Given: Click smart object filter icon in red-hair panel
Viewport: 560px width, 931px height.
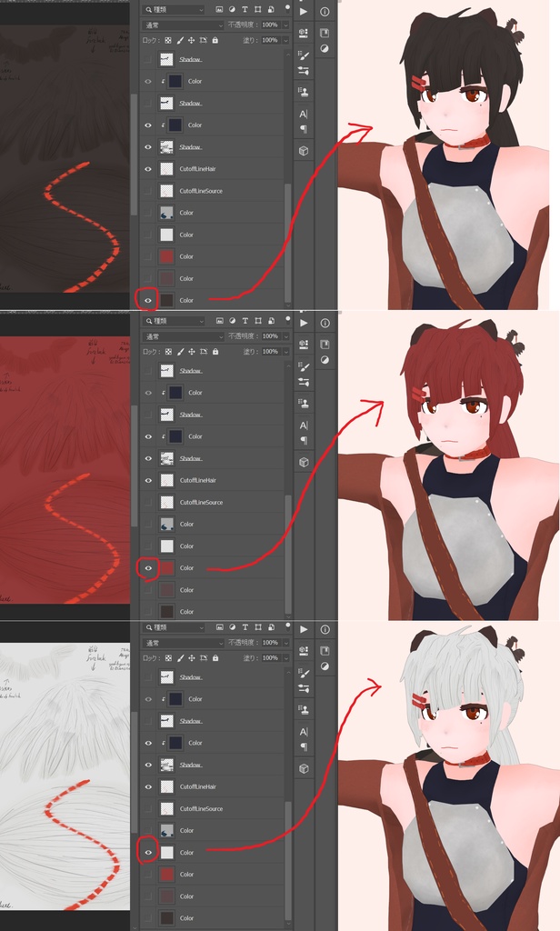Looking at the screenshot, I should tap(270, 321).
